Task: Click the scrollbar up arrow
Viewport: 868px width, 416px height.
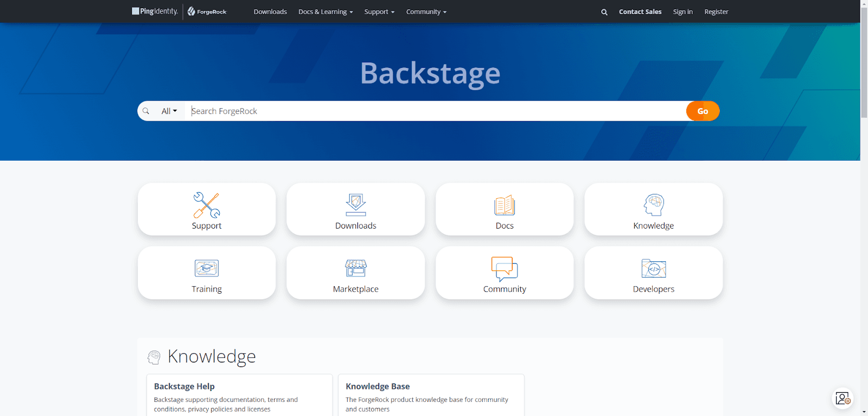Action: point(864,3)
